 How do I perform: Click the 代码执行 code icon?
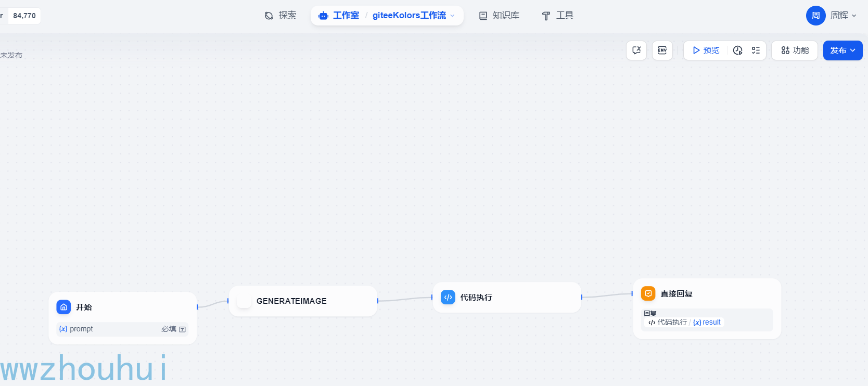pyautogui.click(x=448, y=297)
